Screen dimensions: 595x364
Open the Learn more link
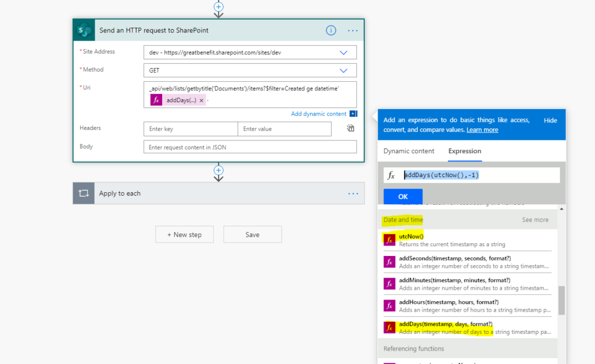(x=482, y=129)
